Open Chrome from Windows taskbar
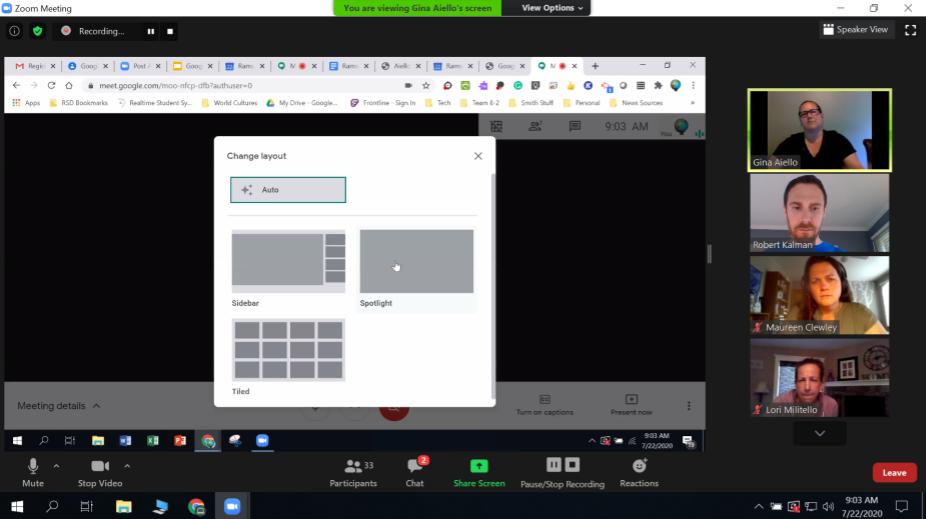Image resolution: width=926 pixels, height=519 pixels. click(x=196, y=507)
